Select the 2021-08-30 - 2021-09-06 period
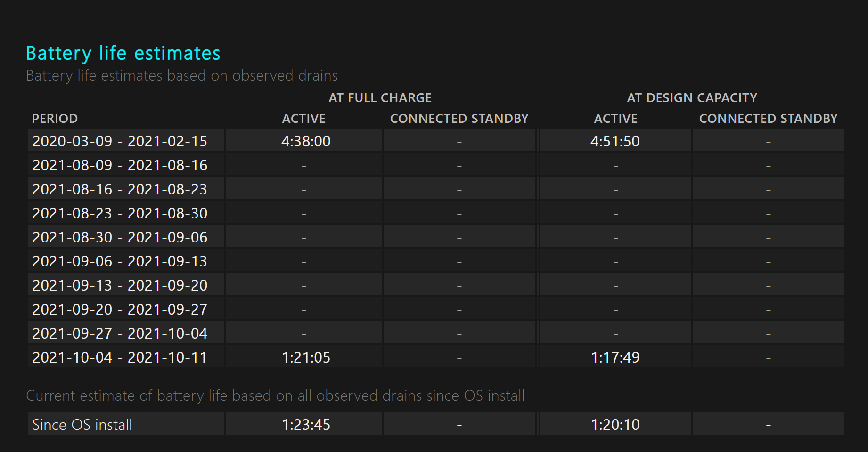 (120, 237)
